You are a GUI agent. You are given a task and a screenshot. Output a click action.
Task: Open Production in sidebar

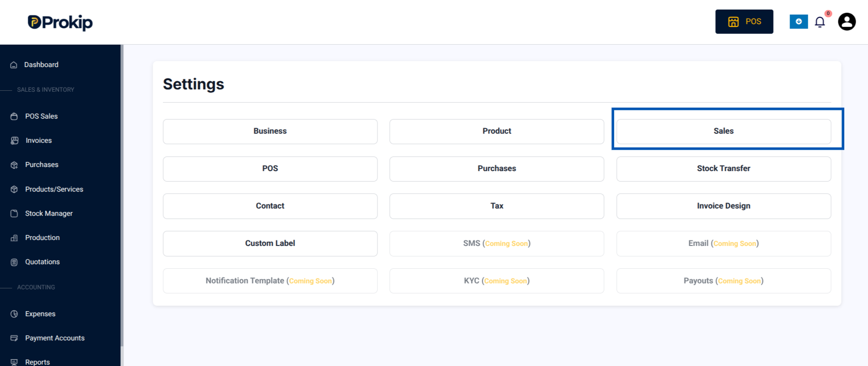coord(42,238)
